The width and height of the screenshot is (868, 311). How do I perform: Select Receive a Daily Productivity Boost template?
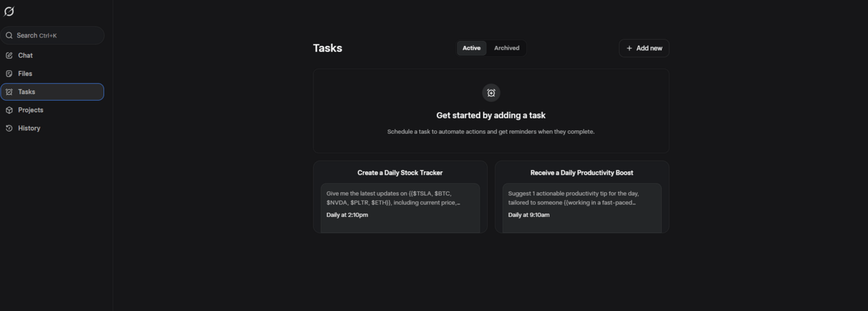coord(582,173)
